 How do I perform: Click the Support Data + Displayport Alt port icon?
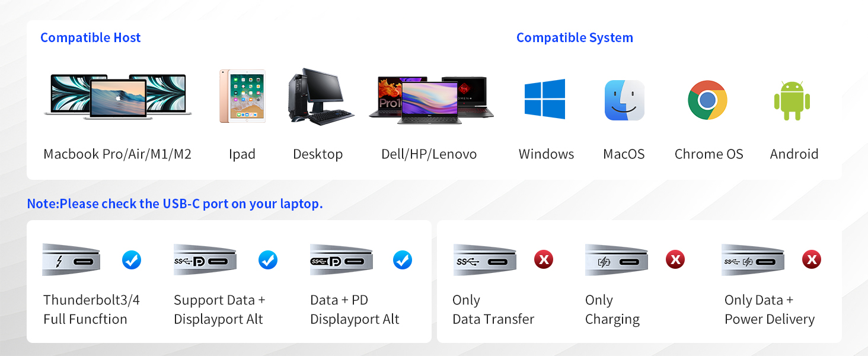pos(205,260)
